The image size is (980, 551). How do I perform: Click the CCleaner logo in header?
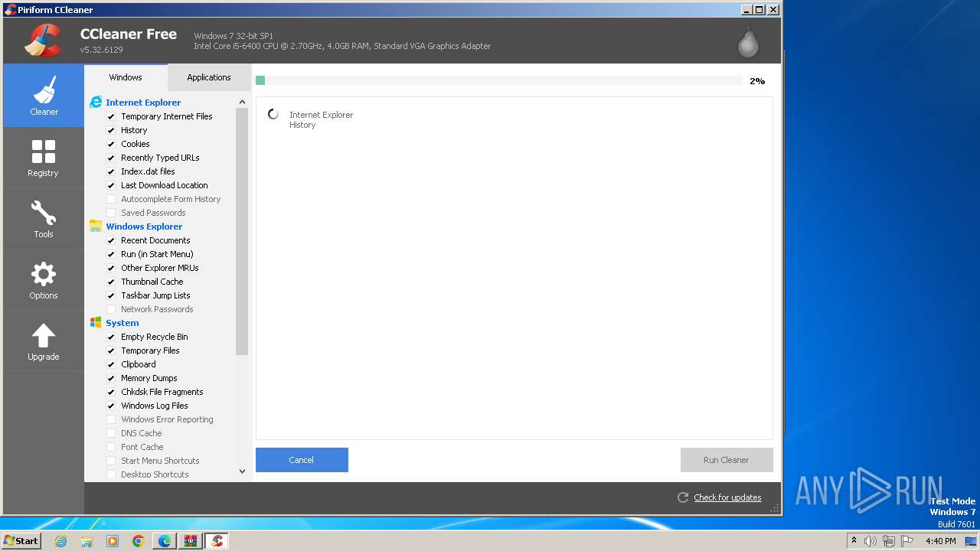tap(43, 41)
